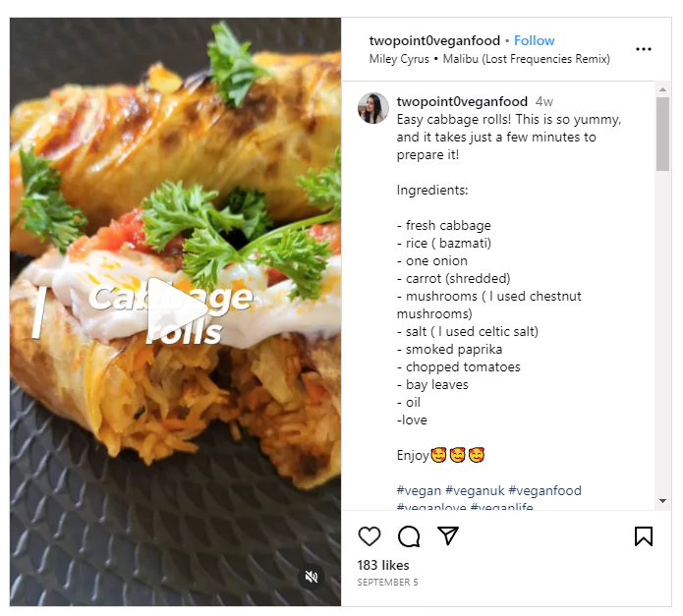Play the cabbage rolls video

tap(177, 312)
